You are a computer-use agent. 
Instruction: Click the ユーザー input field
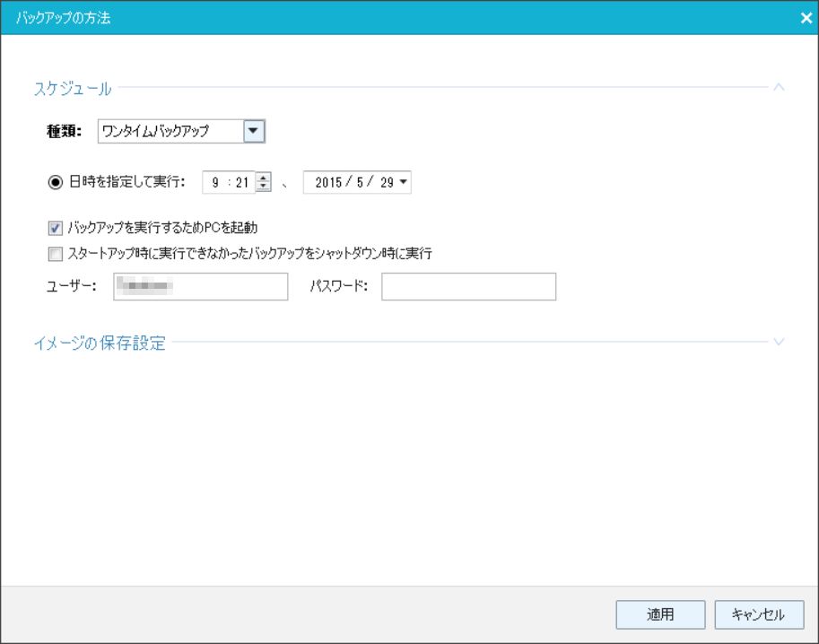click(201, 286)
